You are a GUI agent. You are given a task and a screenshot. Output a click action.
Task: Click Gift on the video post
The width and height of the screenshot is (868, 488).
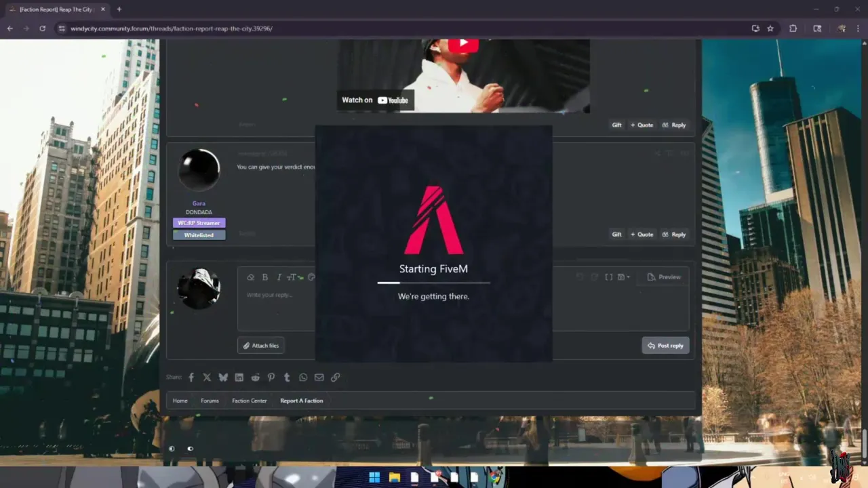click(x=616, y=125)
